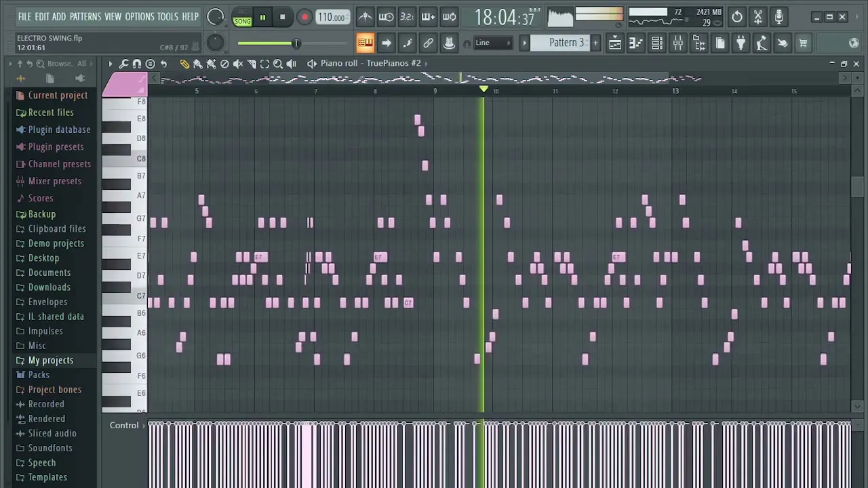Image resolution: width=868 pixels, height=488 pixels.
Task: Open the TOOLS menu
Action: point(167,16)
